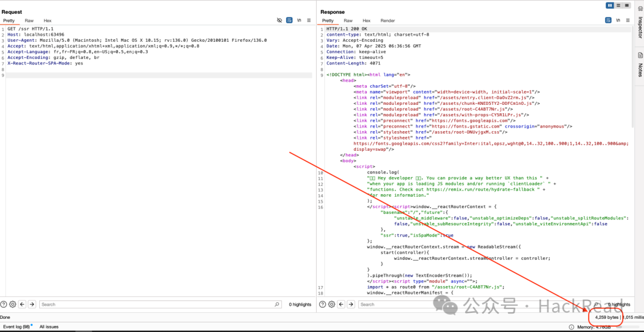The image size is (644, 332).
Task: Switch Request view to Raw tab
Action: tap(29, 20)
